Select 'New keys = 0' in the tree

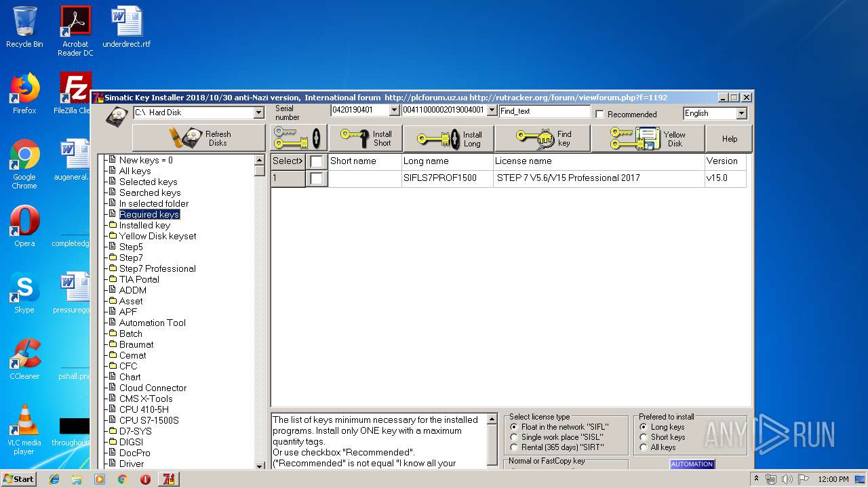point(146,160)
